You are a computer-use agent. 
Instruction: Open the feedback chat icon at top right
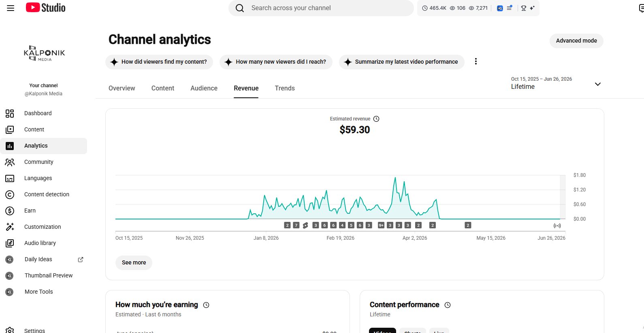[641, 8]
